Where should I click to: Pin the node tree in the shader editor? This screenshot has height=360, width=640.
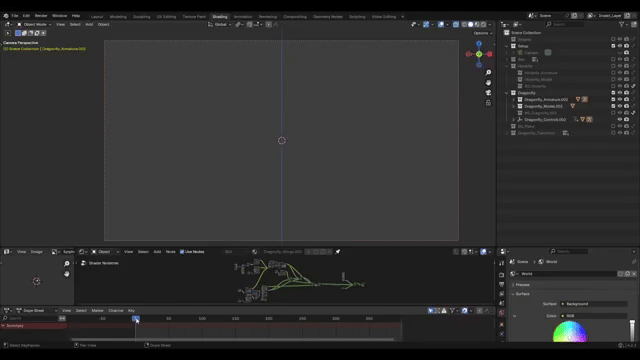[x=338, y=252]
